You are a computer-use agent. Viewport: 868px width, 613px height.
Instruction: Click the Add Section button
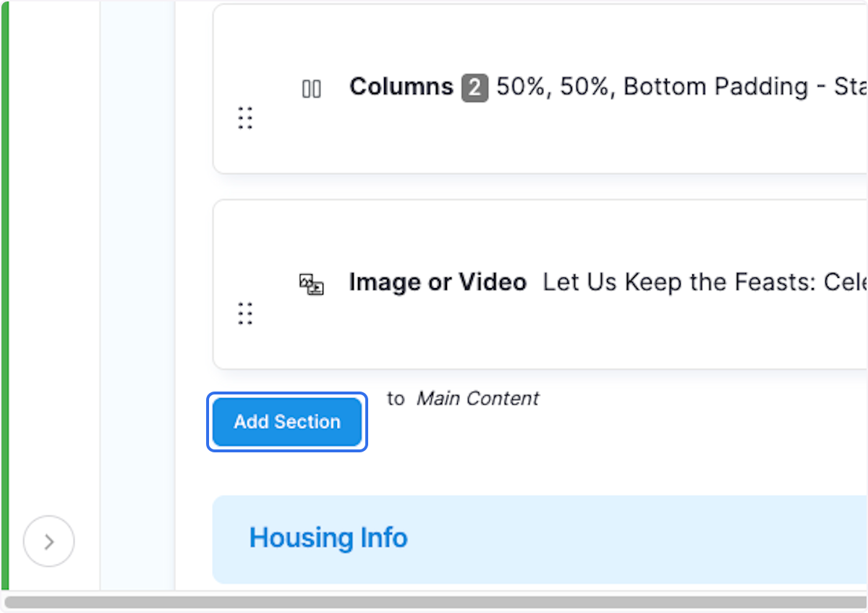(x=286, y=422)
